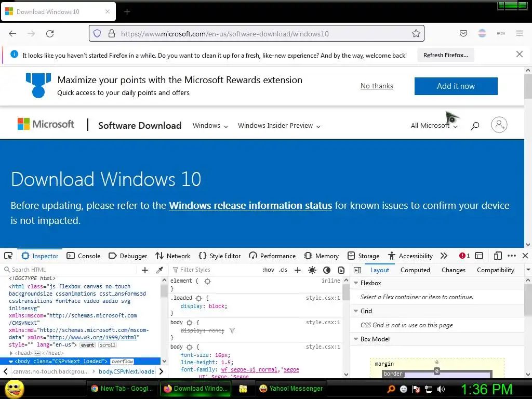Open the Network tab

point(172,256)
